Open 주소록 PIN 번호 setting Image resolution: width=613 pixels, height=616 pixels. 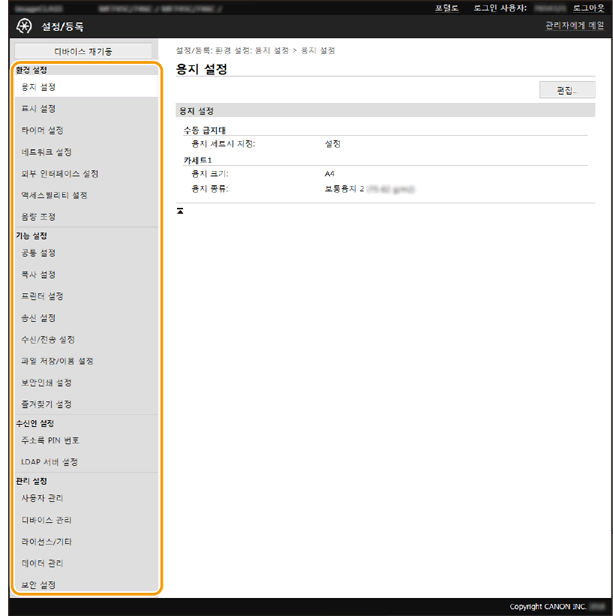pos(50,440)
